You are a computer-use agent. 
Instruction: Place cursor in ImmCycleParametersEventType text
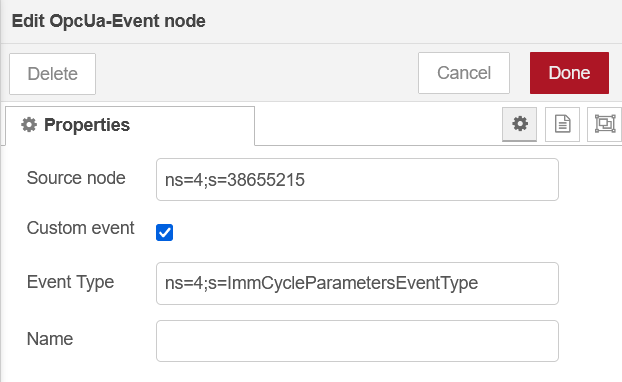(x=352, y=283)
